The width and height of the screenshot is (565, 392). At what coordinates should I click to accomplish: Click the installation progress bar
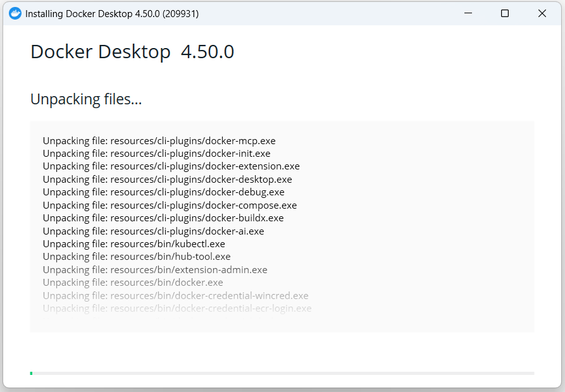coord(282,373)
